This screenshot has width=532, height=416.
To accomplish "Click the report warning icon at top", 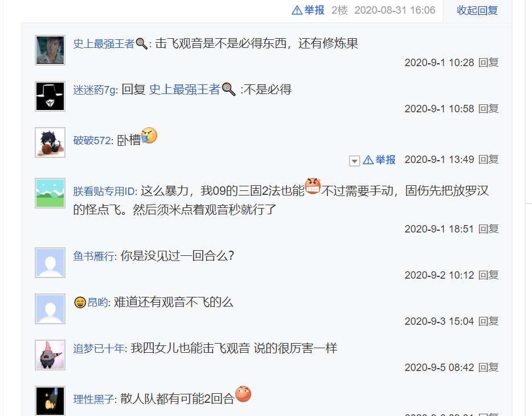I will (297, 10).
